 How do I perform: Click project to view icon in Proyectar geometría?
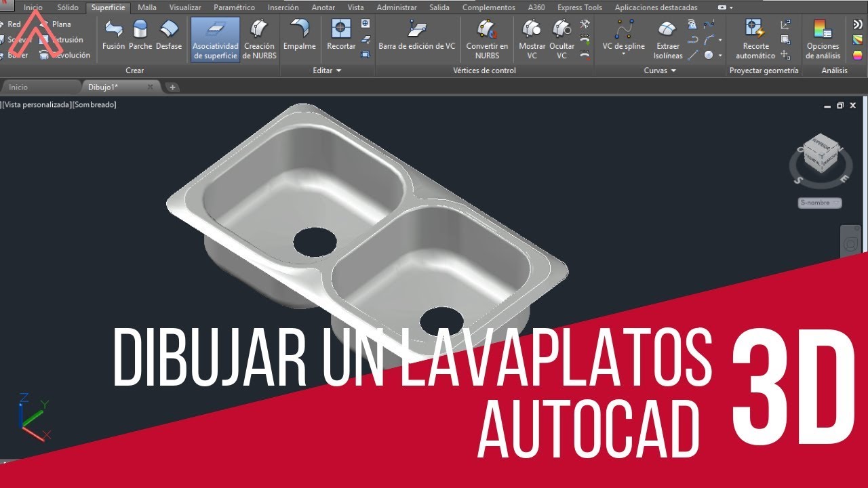point(785,40)
